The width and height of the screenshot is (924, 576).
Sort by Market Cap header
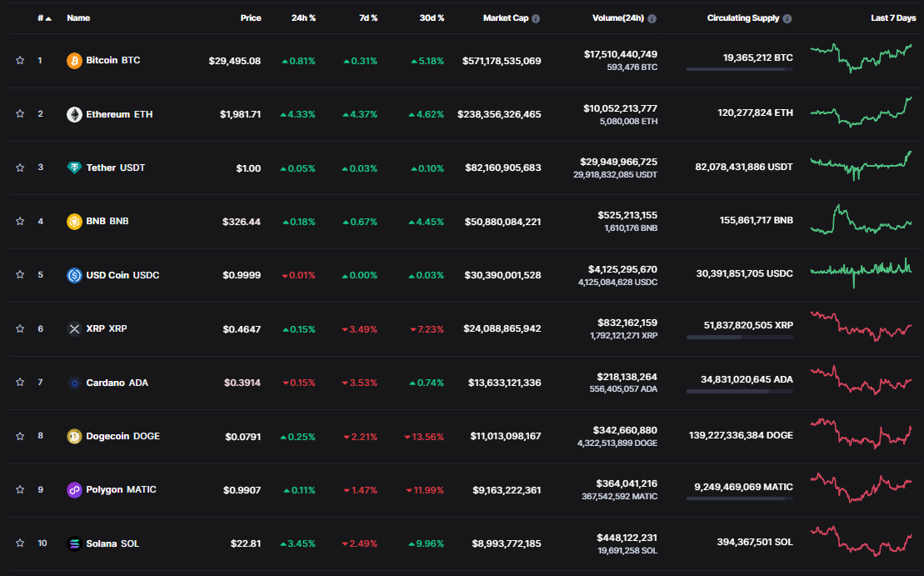pyautogui.click(x=506, y=18)
